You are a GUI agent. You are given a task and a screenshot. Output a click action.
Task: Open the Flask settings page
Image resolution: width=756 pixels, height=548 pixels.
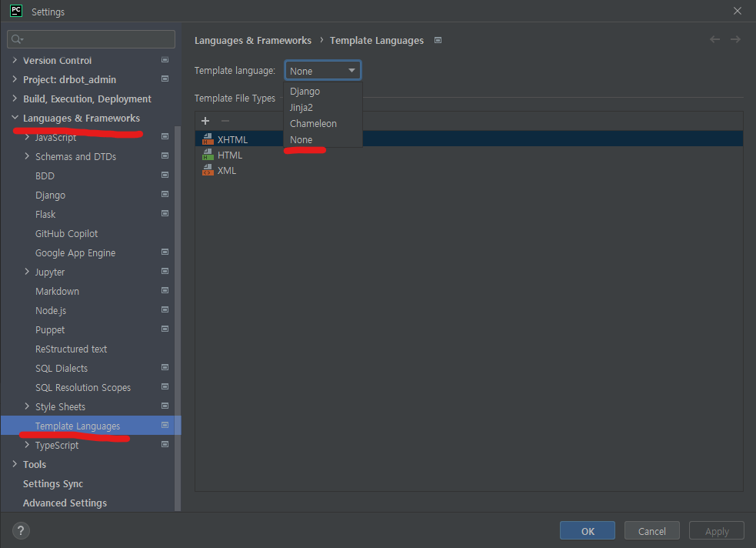(45, 214)
